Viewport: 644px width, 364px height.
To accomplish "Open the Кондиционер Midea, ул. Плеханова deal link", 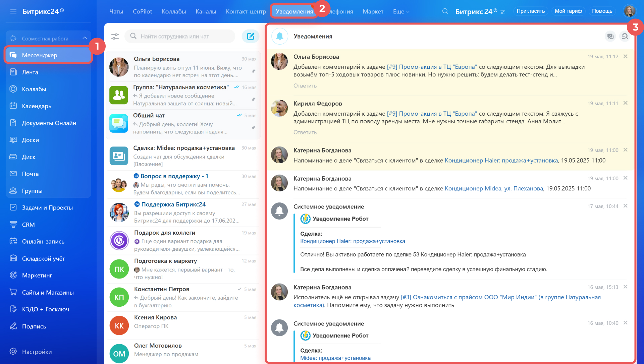I will click(x=494, y=188).
